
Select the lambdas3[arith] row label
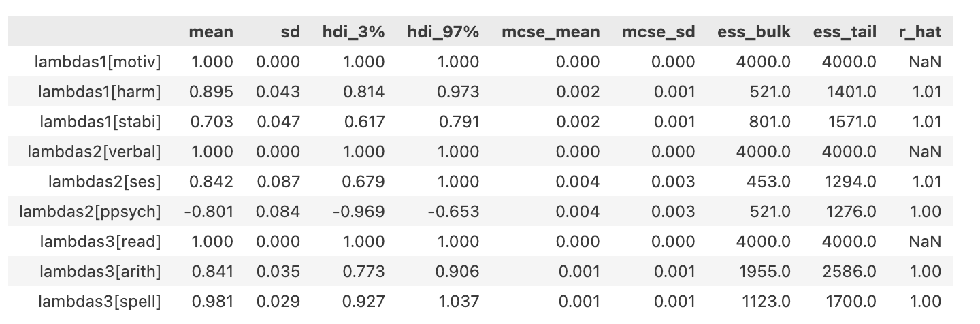(x=100, y=272)
